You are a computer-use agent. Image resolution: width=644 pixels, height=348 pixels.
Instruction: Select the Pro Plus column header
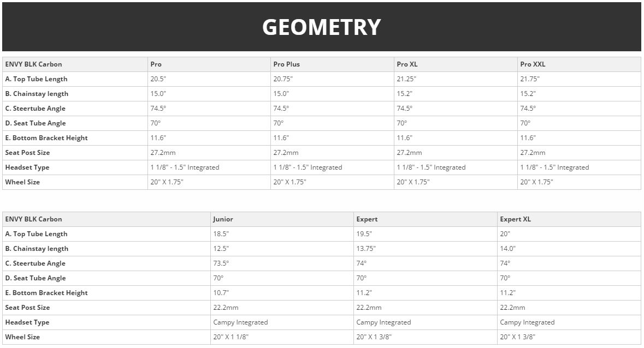click(x=286, y=64)
